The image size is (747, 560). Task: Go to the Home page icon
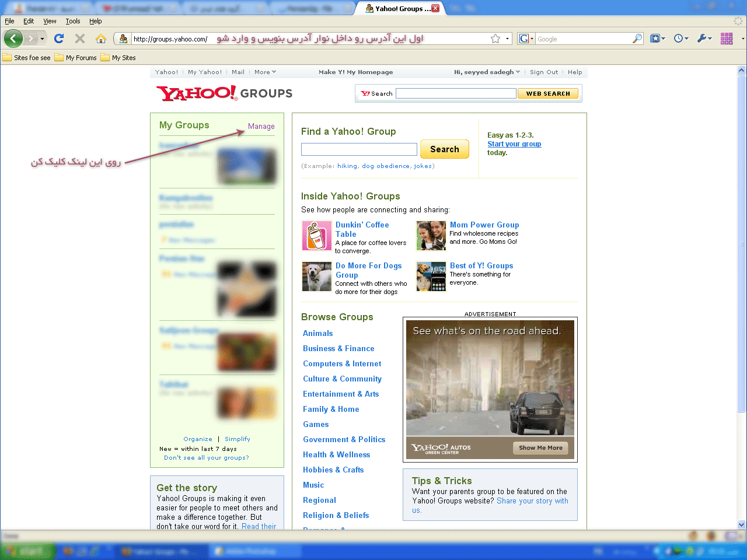101,38
